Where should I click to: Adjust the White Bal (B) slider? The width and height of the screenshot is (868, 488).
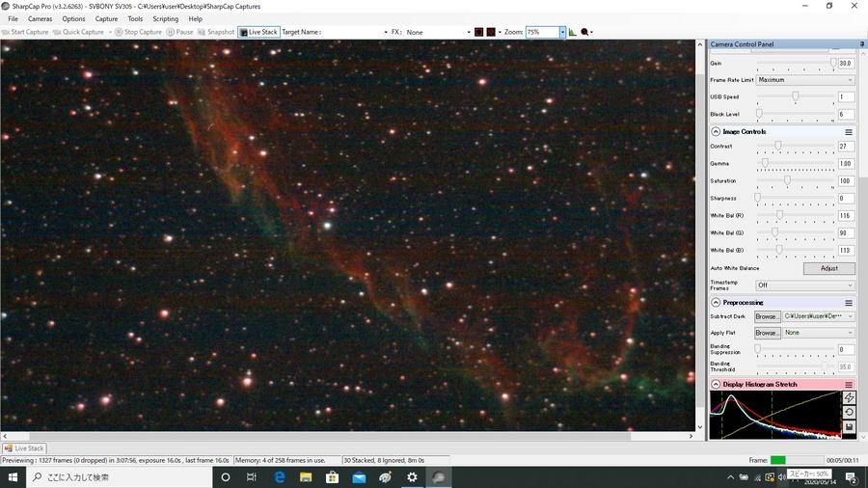[x=796, y=251]
